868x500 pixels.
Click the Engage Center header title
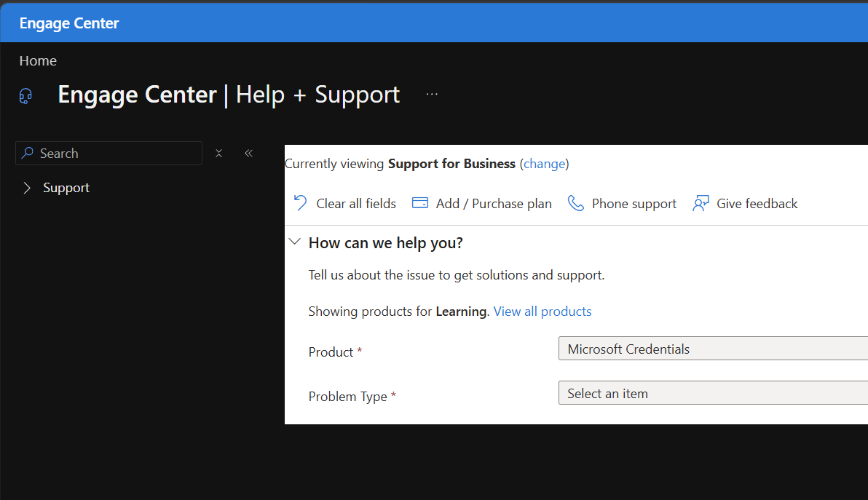click(x=69, y=23)
